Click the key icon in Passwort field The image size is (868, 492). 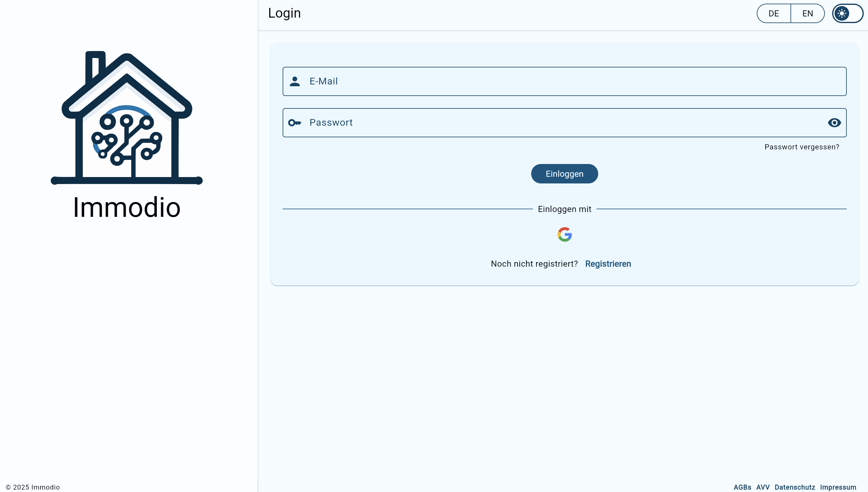point(294,123)
